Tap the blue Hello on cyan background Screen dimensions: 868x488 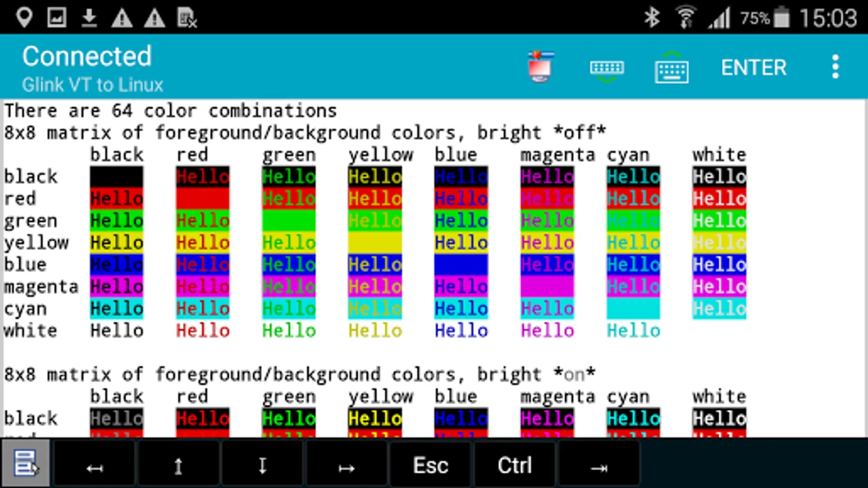(x=461, y=309)
